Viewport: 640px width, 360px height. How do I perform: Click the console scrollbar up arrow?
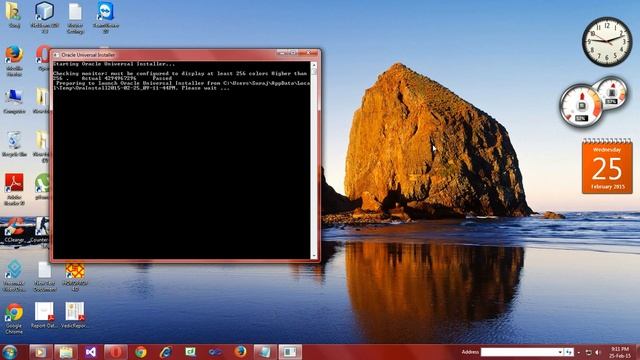click(314, 65)
